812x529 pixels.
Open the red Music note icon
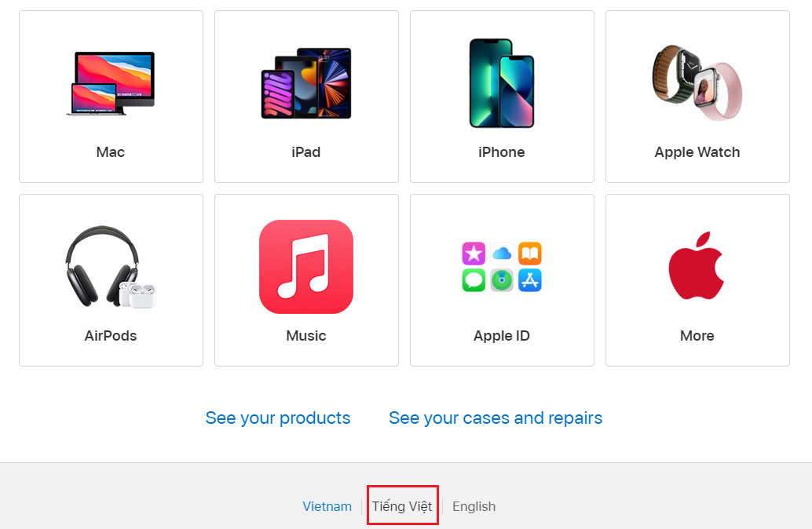(x=306, y=267)
